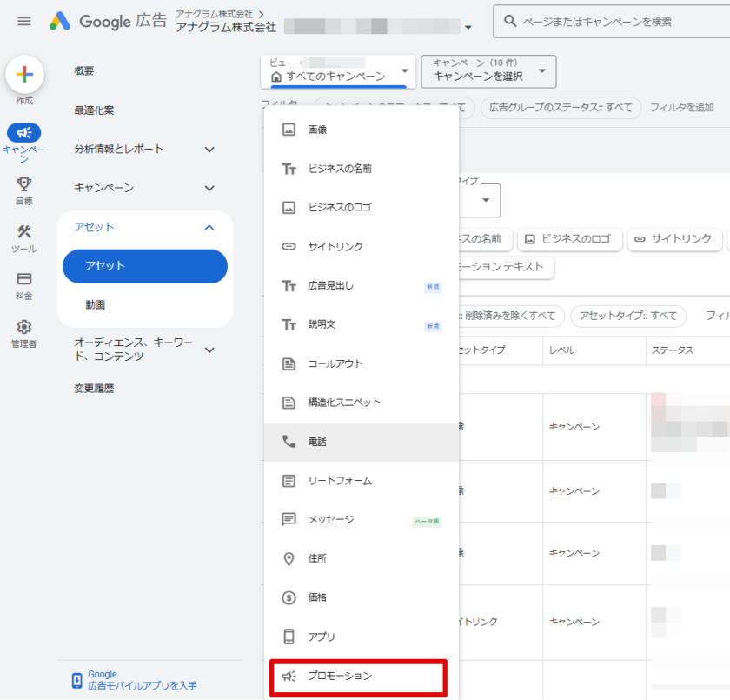Expand 分析情報とレポート section
Image resolution: width=730 pixels, height=700 pixels.
click(x=144, y=149)
